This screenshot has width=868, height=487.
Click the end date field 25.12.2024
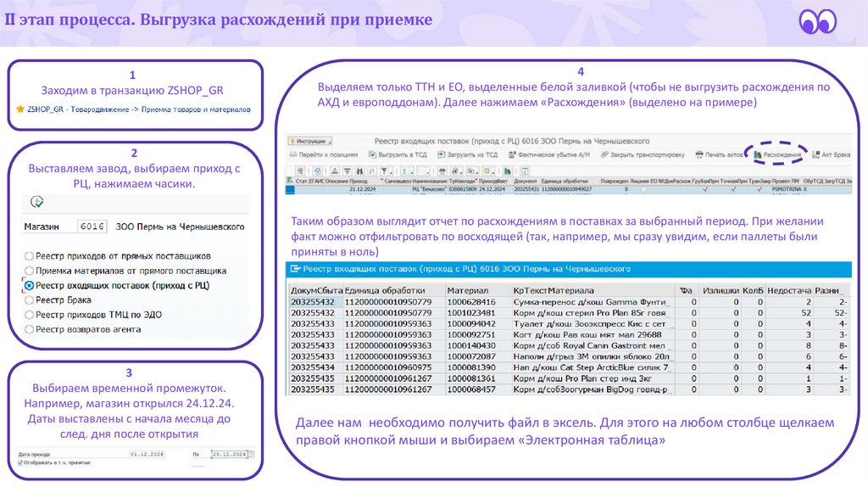pyautogui.click(x=229, y=454)
